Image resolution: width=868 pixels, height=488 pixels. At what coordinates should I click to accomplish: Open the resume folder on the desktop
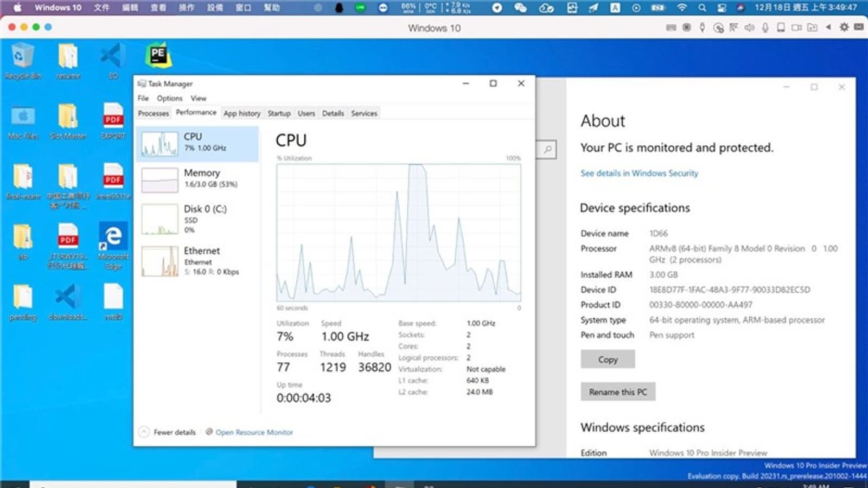pyautogui.click(x=68, y=61)
